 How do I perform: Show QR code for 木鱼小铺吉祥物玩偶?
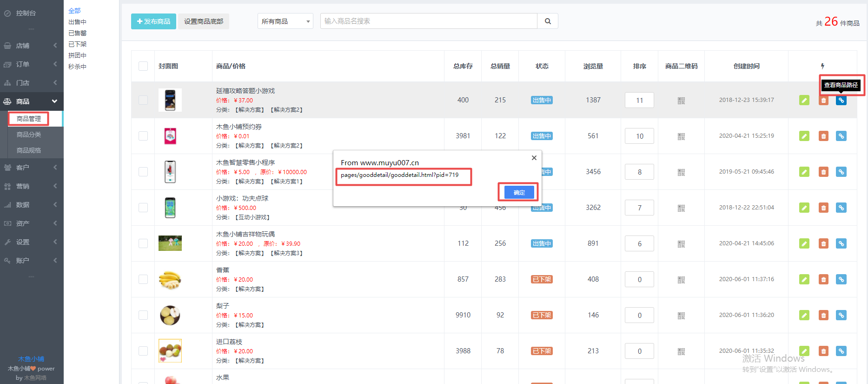681,244
